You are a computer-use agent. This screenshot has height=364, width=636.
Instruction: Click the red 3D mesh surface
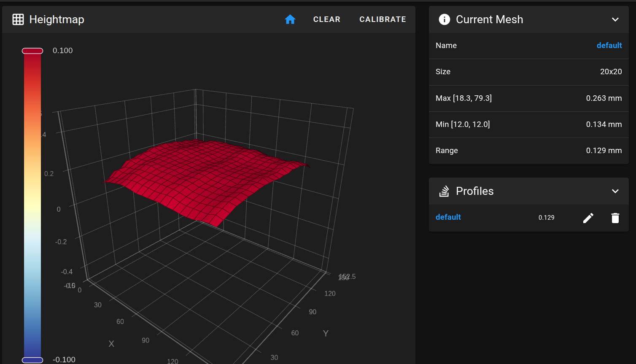[202, 177]
